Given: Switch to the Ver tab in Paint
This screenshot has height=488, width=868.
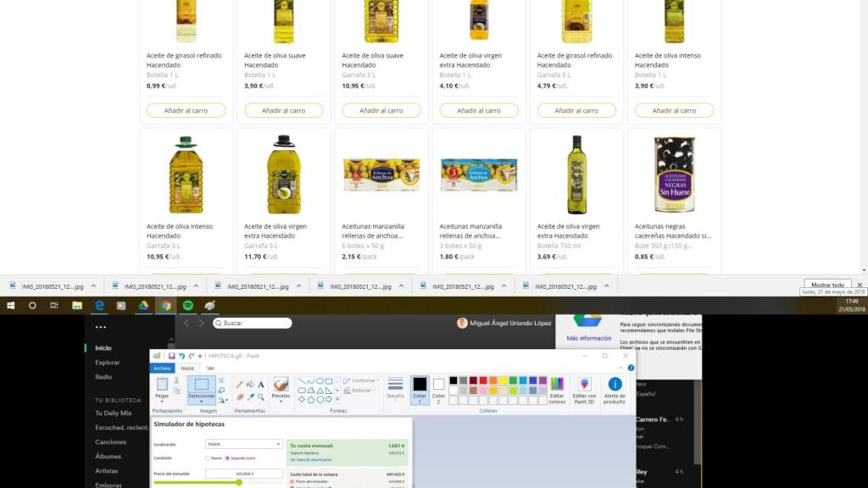Looking at the screenshot, I should tap(211, 369).
